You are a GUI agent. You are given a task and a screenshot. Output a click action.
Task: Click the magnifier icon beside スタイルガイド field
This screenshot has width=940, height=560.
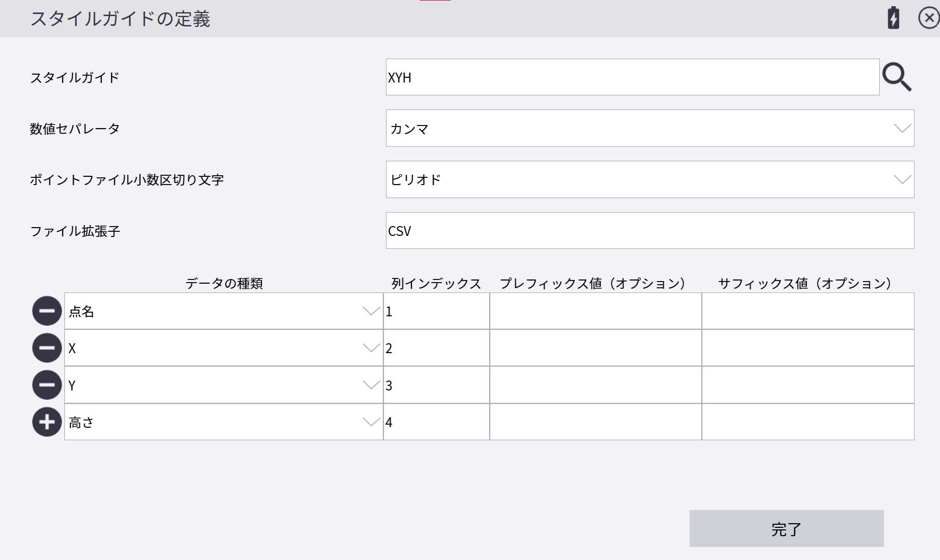click(x=896, y=77)
